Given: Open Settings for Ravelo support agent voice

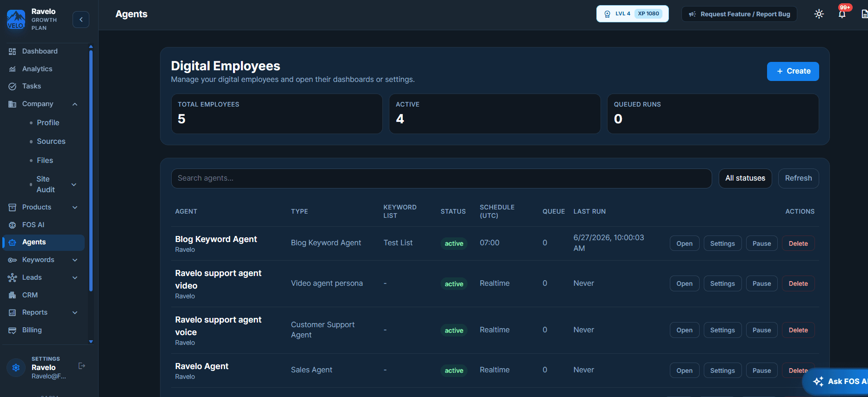Looking at the screenshot, I should pyautogui.click(x=723, y=330).
